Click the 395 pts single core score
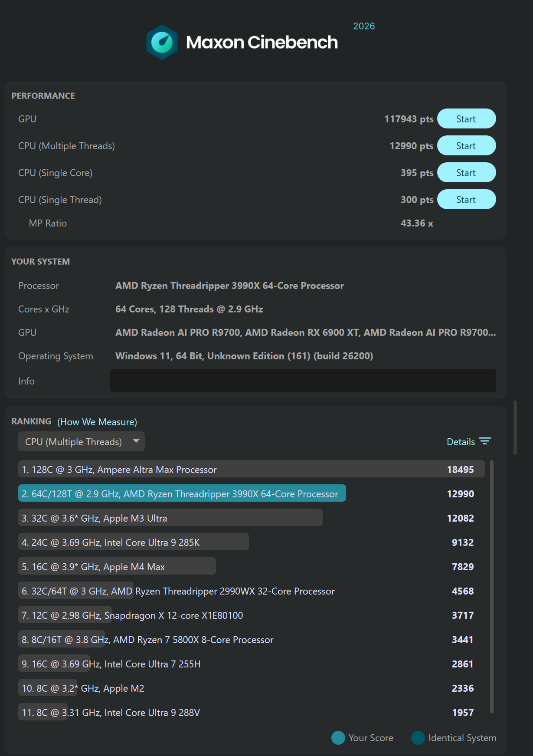 tap(417, 173)
